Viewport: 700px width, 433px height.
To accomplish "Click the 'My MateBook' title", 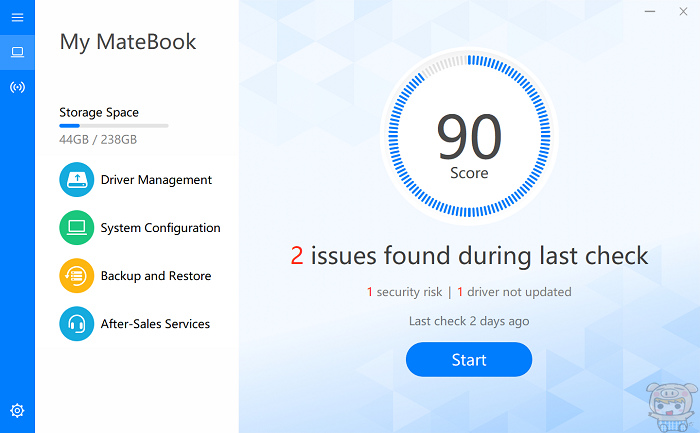I will click(128, 42).
